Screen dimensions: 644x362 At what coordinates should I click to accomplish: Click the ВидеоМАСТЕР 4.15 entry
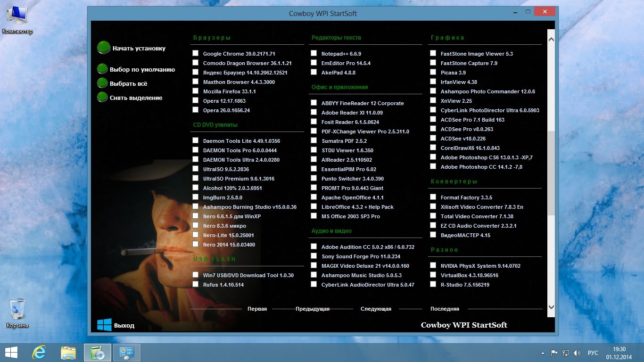(x=465, y=235)
